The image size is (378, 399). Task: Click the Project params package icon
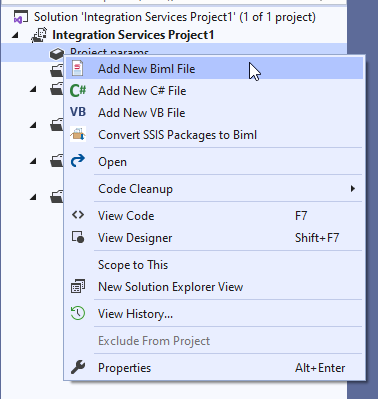tap(57, 53)
